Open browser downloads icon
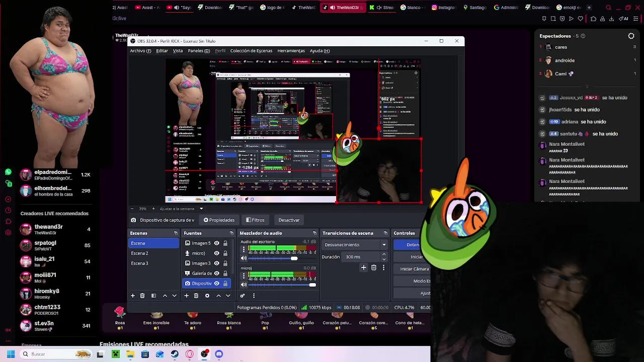The height and width of the screenshot is (362, 644). pyautogui.click(x=611, y=19)
